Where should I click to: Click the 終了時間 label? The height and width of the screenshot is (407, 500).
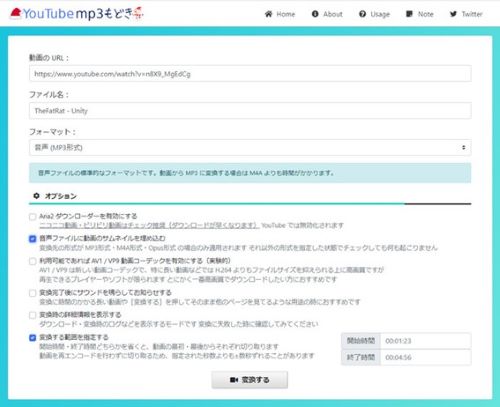tap(361, 357)
